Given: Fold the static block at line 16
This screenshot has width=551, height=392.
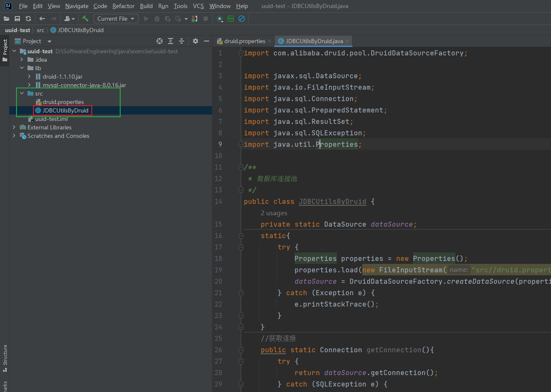Looking at the screenshot, I should 241,236.
